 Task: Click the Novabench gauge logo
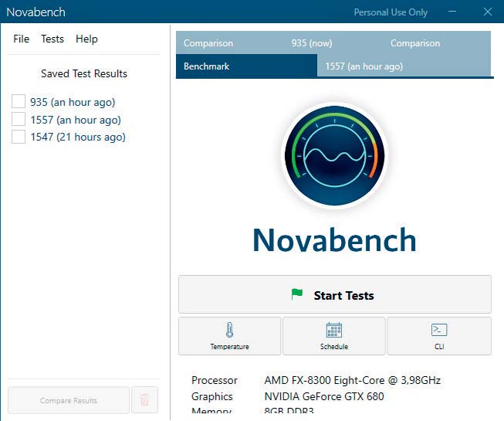334,156
